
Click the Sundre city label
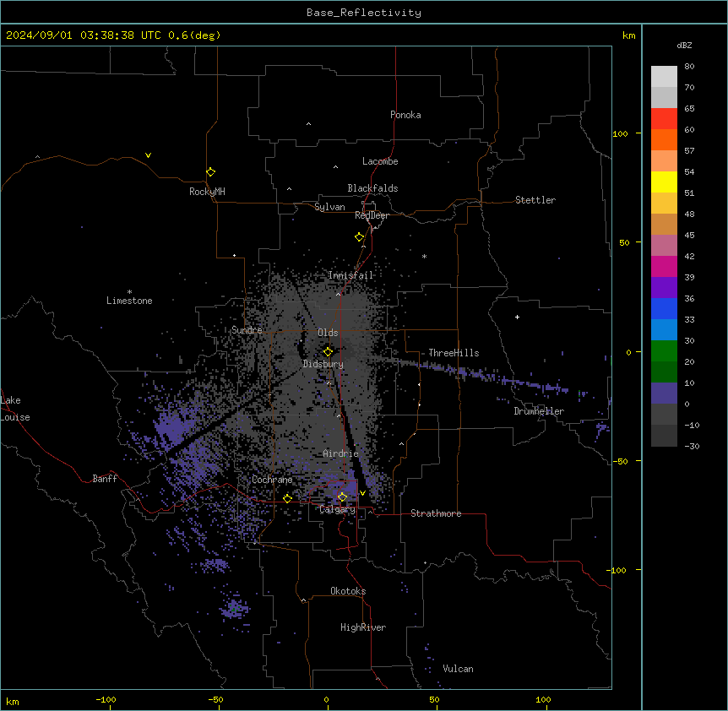point(247,330)
